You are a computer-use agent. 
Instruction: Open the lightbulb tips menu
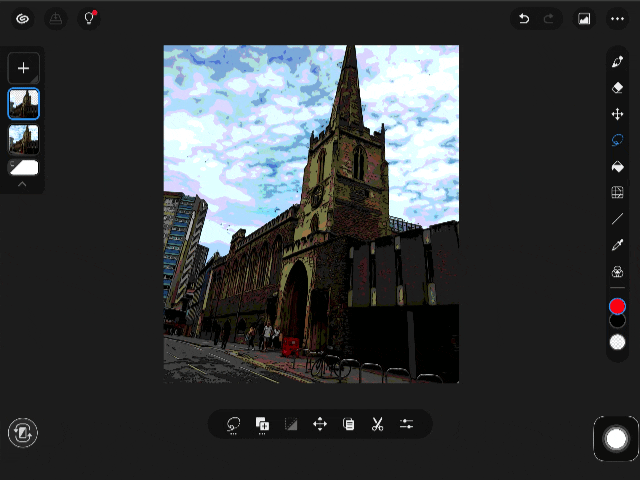click(88, 18)
